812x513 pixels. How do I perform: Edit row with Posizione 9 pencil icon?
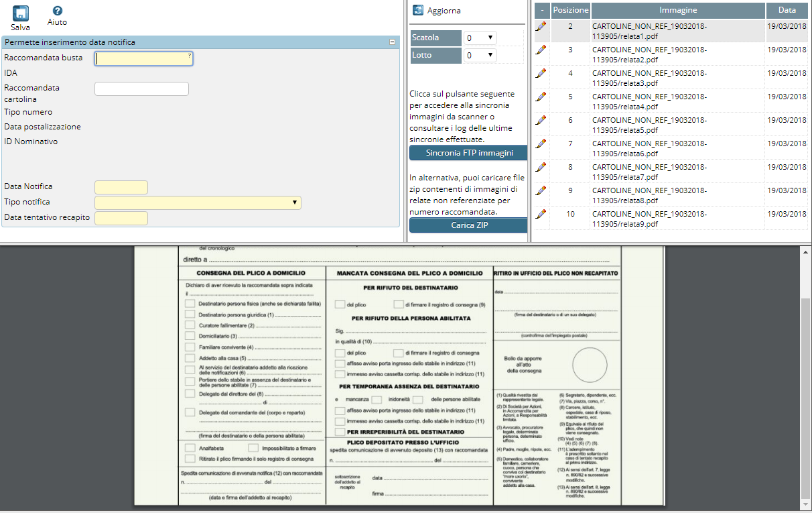click(541, 190)
